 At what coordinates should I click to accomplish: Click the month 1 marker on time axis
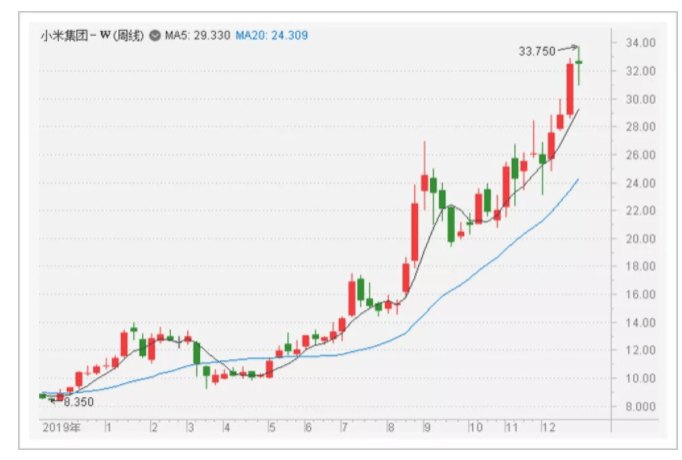click(x=107, y=426)
